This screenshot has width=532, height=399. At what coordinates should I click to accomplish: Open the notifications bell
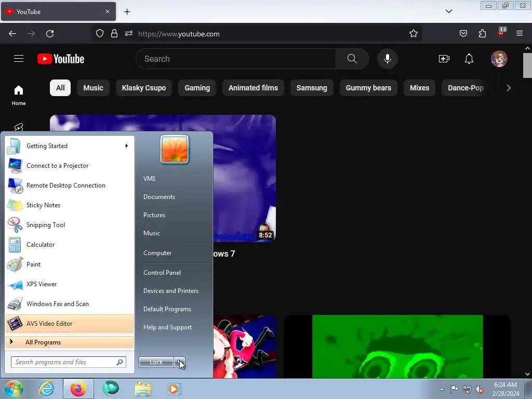[x=469, y=59]
